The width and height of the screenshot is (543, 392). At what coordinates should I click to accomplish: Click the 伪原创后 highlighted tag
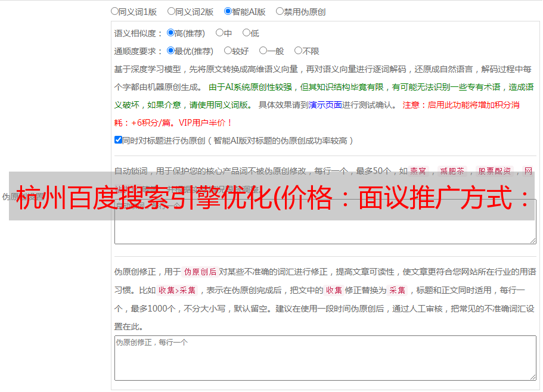coord(200,272)
